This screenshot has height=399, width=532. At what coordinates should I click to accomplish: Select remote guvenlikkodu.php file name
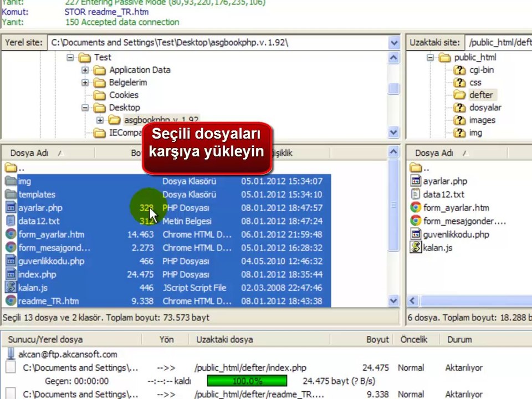(x=456, y=234)
